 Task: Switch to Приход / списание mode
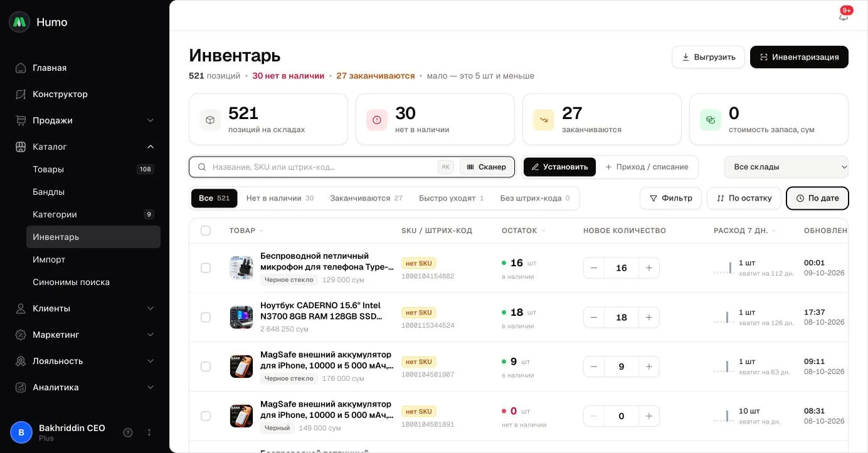(x=647, y=167)
